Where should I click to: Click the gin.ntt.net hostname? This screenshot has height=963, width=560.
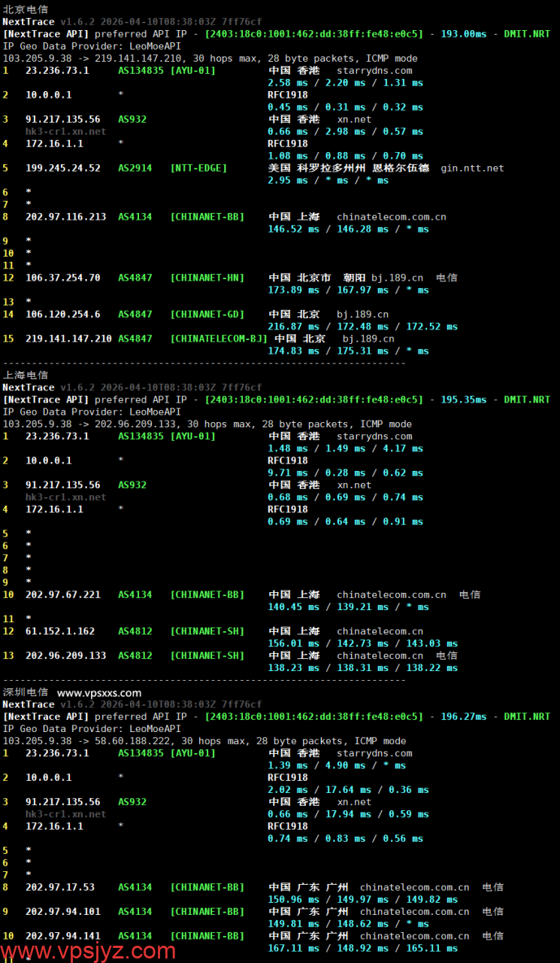(472, 168)
